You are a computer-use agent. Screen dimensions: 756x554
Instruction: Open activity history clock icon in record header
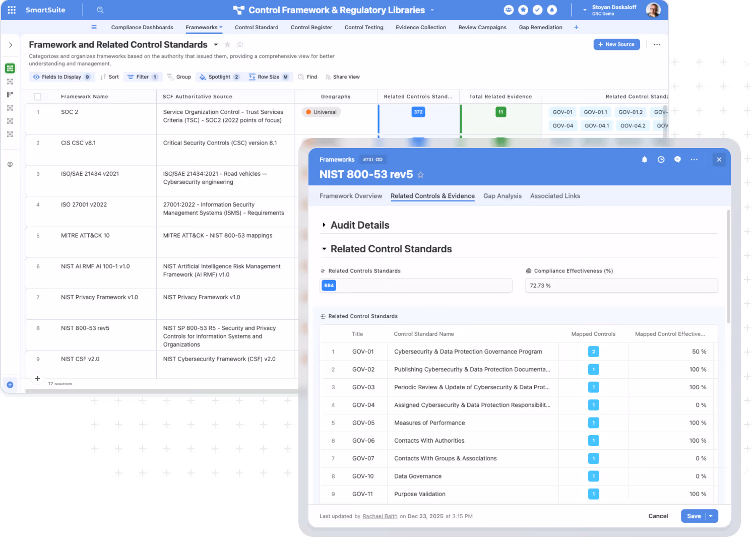tap(661, 160)
